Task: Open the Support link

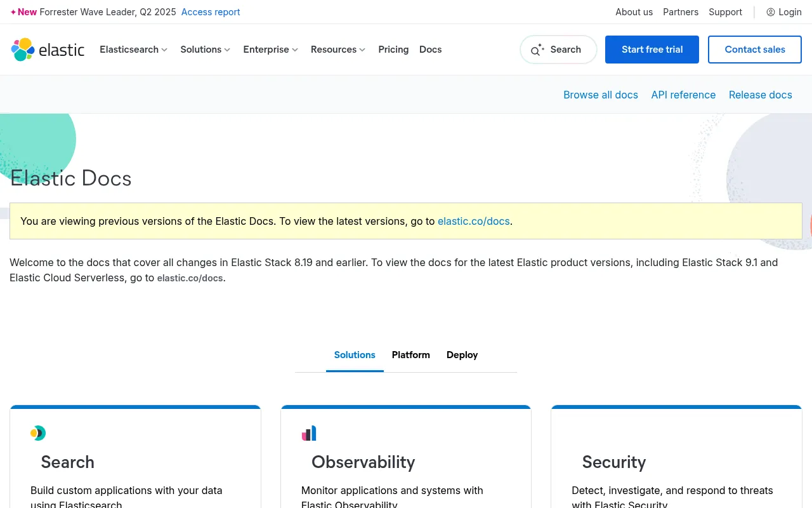Action: coord(725,12)
